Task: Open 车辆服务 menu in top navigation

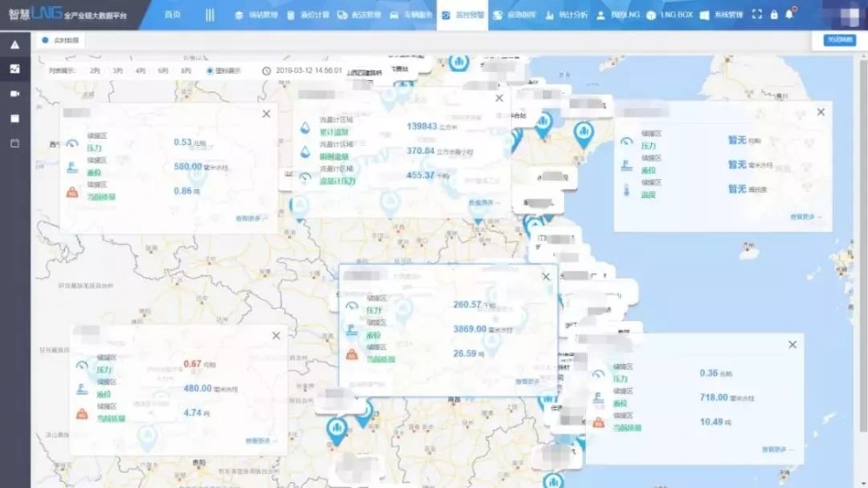Action: pyautogui.click(x=411, y=15)
